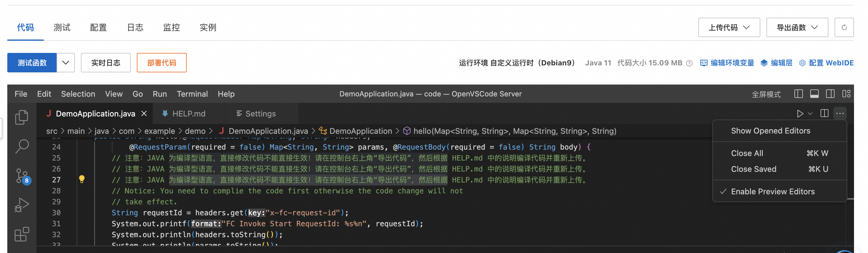Switch to the 代码 tab
The height and width of the screenshot is (253, 868).
(x=26, y=27)
